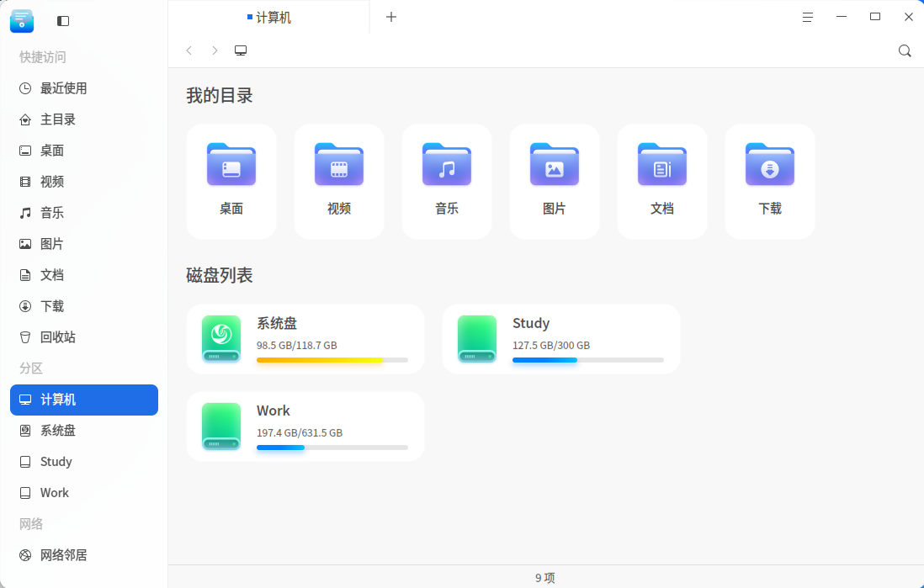Open 文档 from the sidebar
This screenshot has height=588, width=924.
point(84,275)
